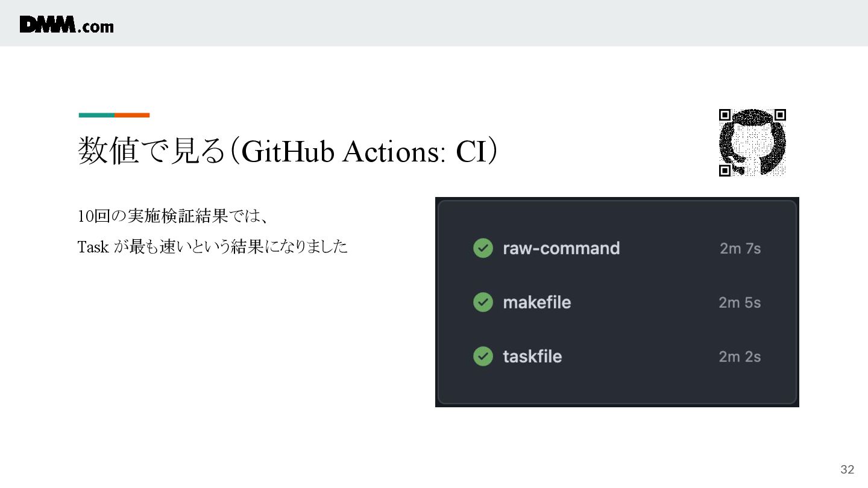Click the slide number 32

[848, 470]
